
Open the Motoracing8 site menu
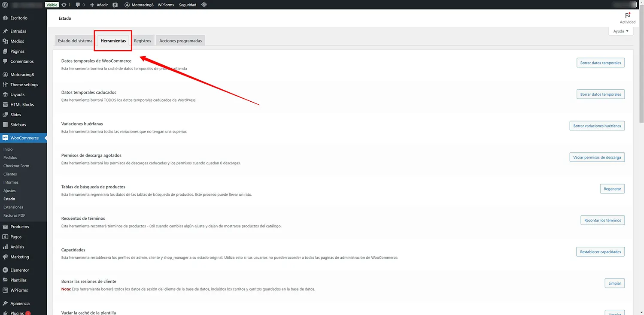point(138,4)
